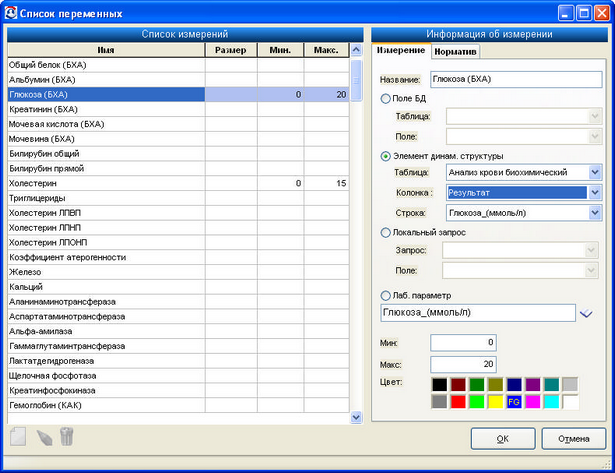The width and height of the screenshot is (615, 473).
Task: Click the OK button
Action: (x=503, y=438)
